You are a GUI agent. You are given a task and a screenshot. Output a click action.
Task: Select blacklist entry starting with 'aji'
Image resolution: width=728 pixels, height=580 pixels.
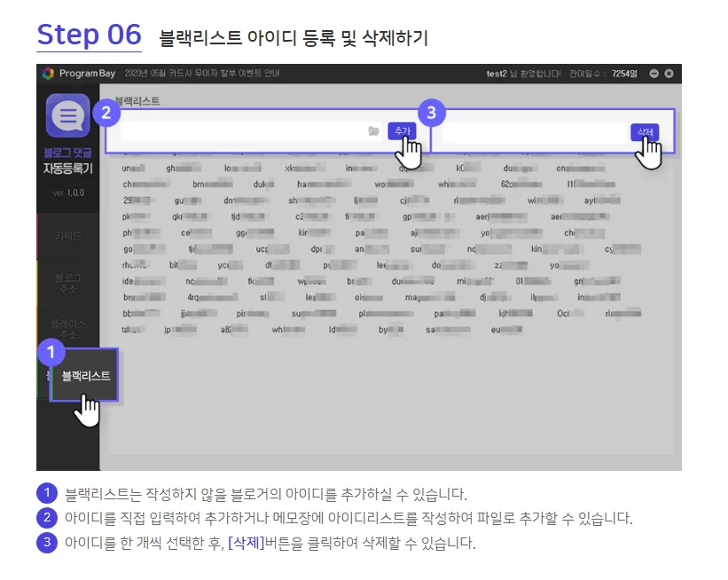[435, 233]
